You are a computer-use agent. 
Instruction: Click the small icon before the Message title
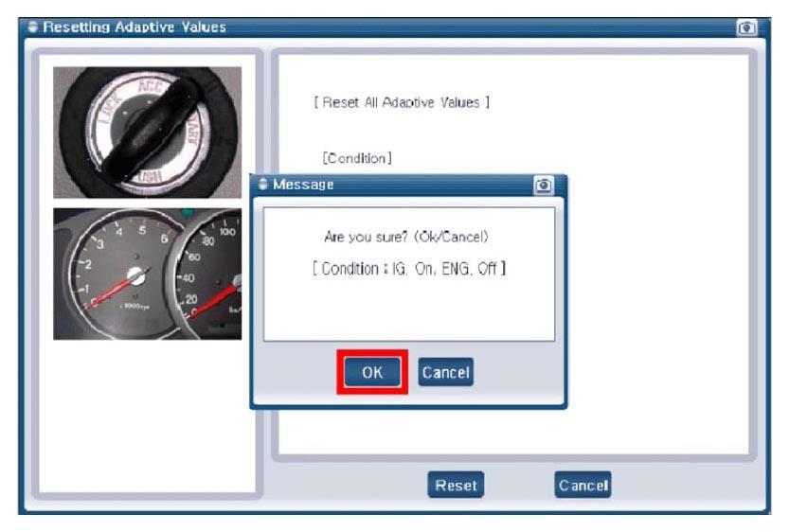pos(262,185)
